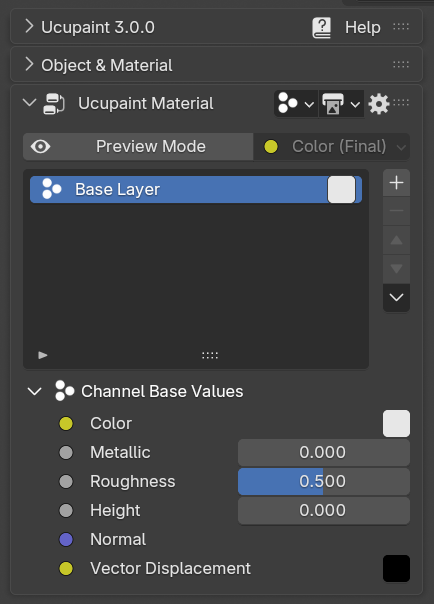The height and width of the screenshot is (604, 434).
Task: Expand the layer list filter triangle
Action: (x=43, y=355)
